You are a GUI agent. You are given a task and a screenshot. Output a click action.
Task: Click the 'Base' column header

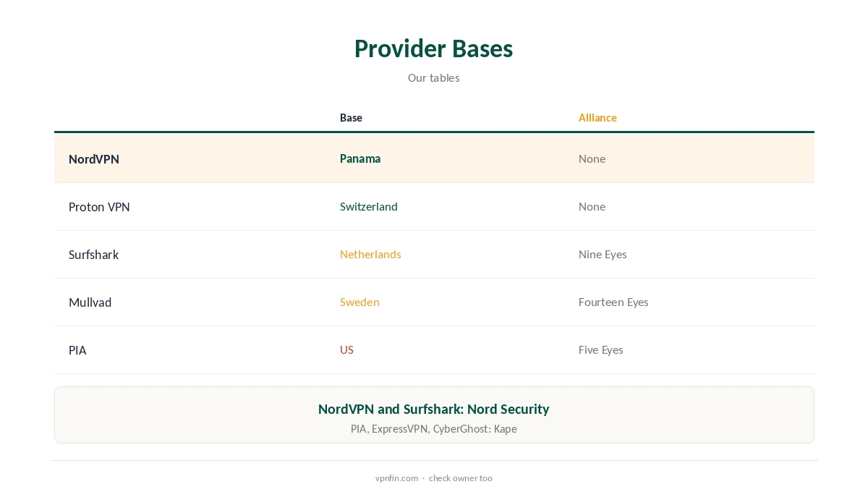pos(351,117)
